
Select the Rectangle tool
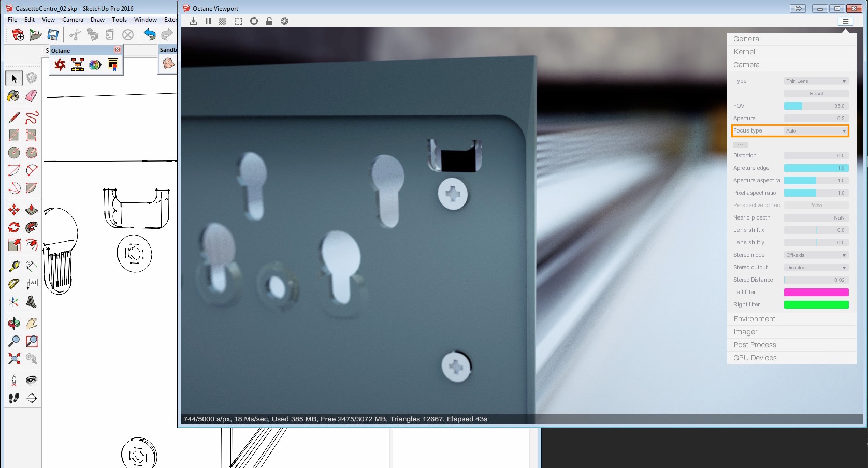14,135
